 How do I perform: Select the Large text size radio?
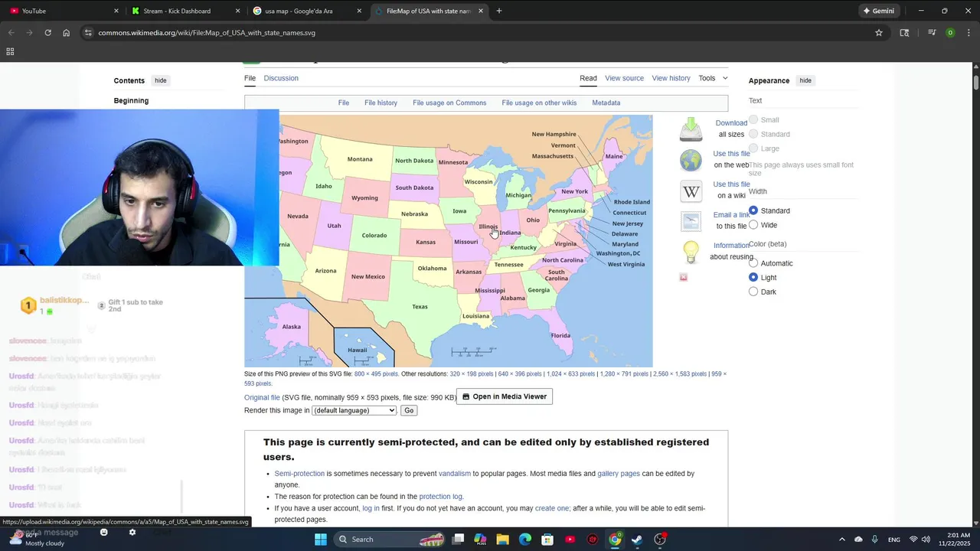click(x=753, y=148)
